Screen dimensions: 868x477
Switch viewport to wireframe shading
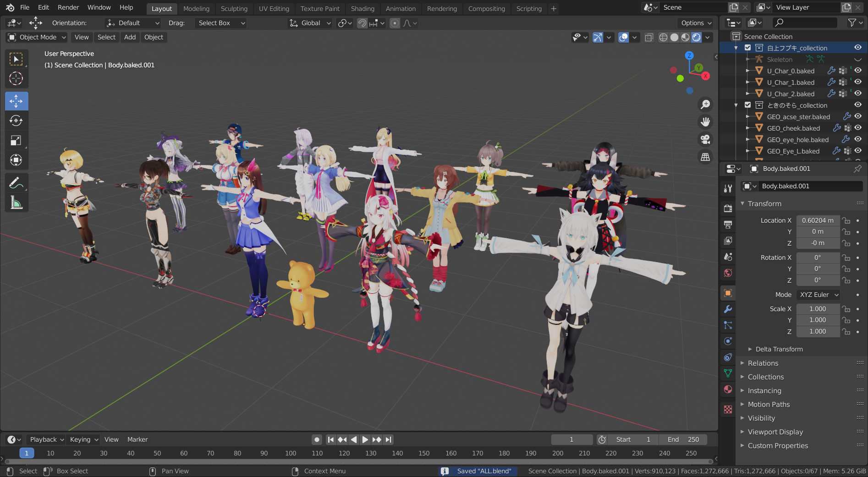663,38
